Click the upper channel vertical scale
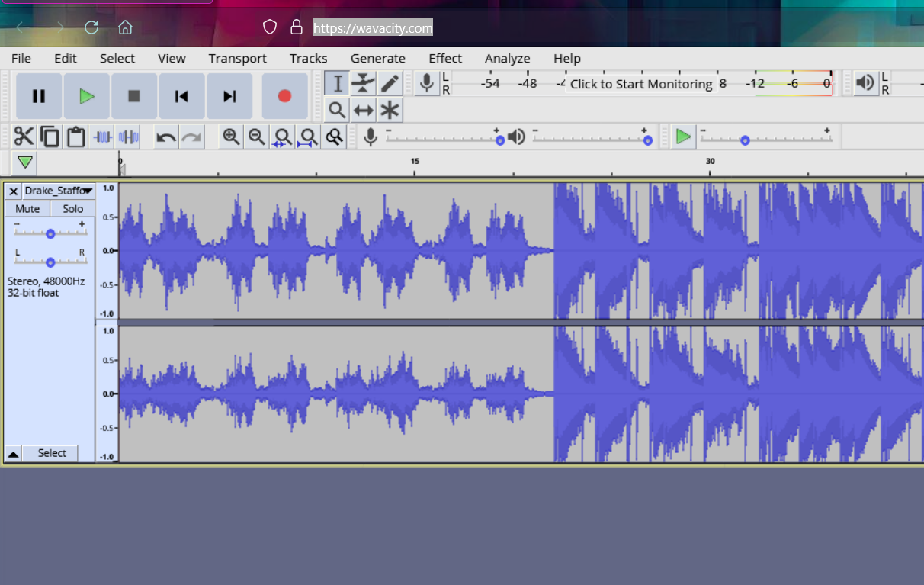This screenshot has width=924, height=585. click(x=107, y=250)
